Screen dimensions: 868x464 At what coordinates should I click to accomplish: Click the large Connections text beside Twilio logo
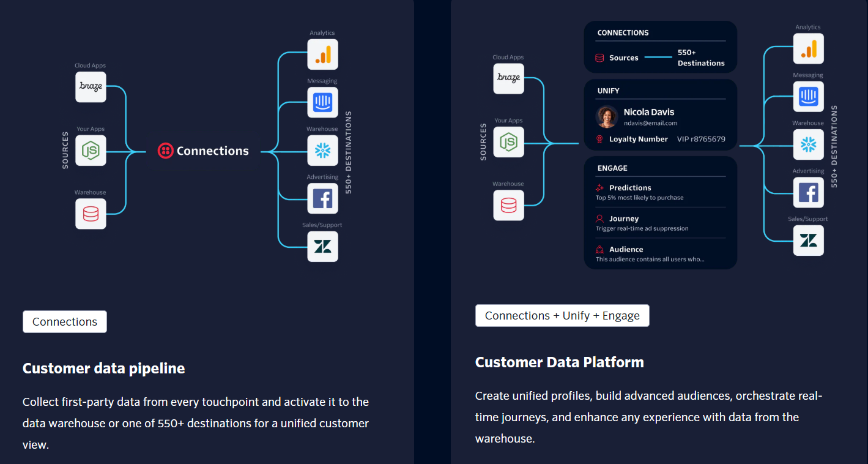tap(213, 151)
